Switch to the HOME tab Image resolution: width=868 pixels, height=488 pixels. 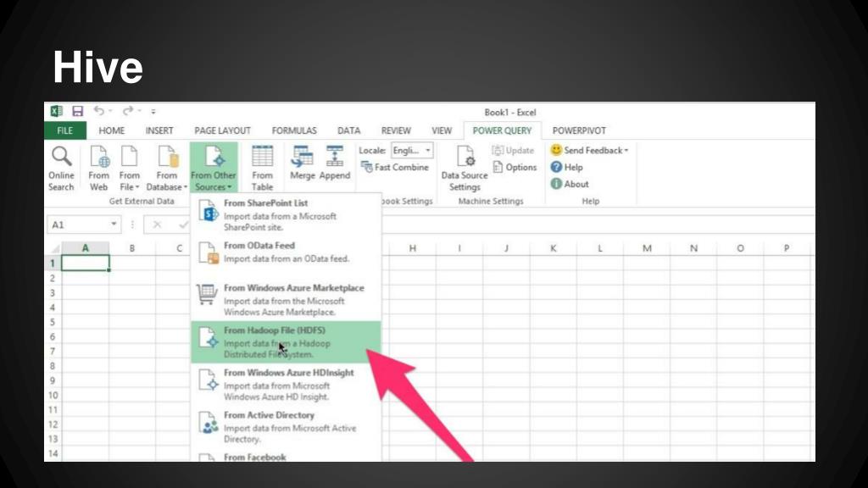click(x=111, y=130)
